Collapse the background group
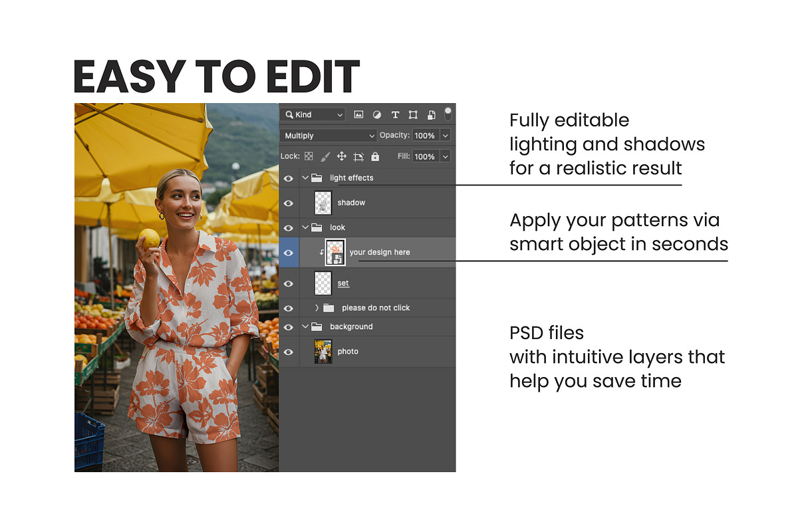The image size is (798, 532). tap(305, 327)
